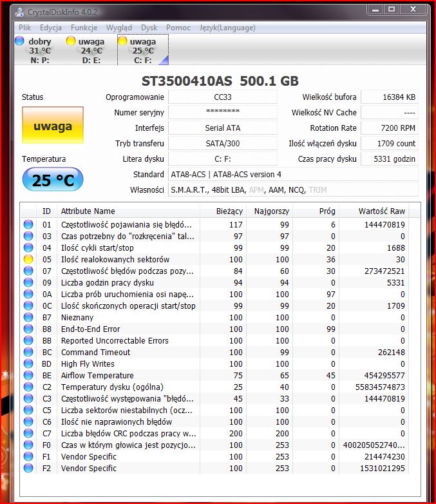
Task: Click Czas pracy dysku value 5331 godzin
Action: coord(390,159)
